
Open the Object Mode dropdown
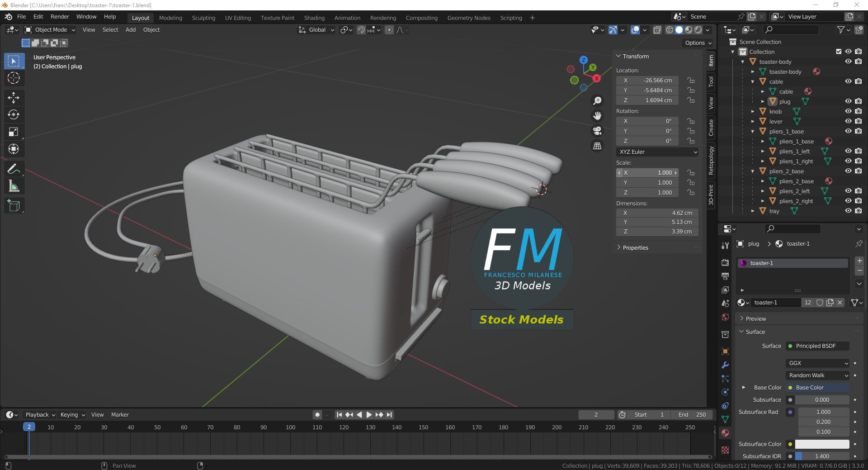click(50, 30)
